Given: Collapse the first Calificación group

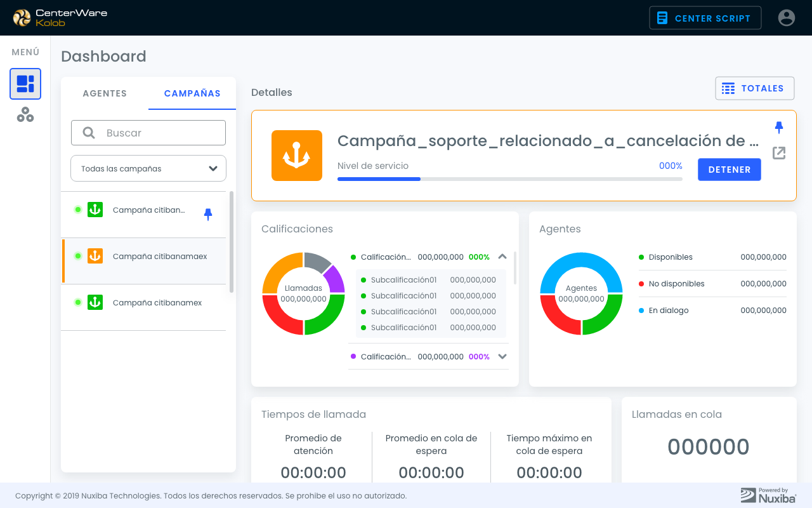Looking at the screenshot, I should tap(502, 257).
